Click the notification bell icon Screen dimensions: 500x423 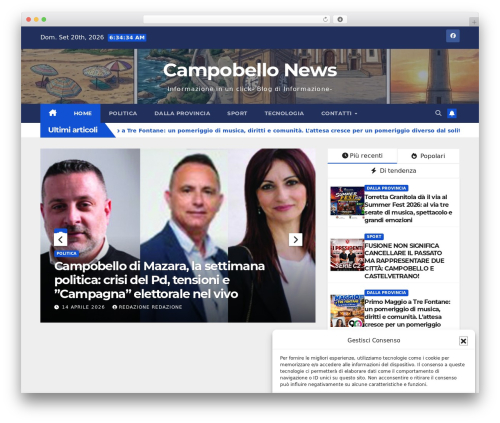(x=452, y=113)
